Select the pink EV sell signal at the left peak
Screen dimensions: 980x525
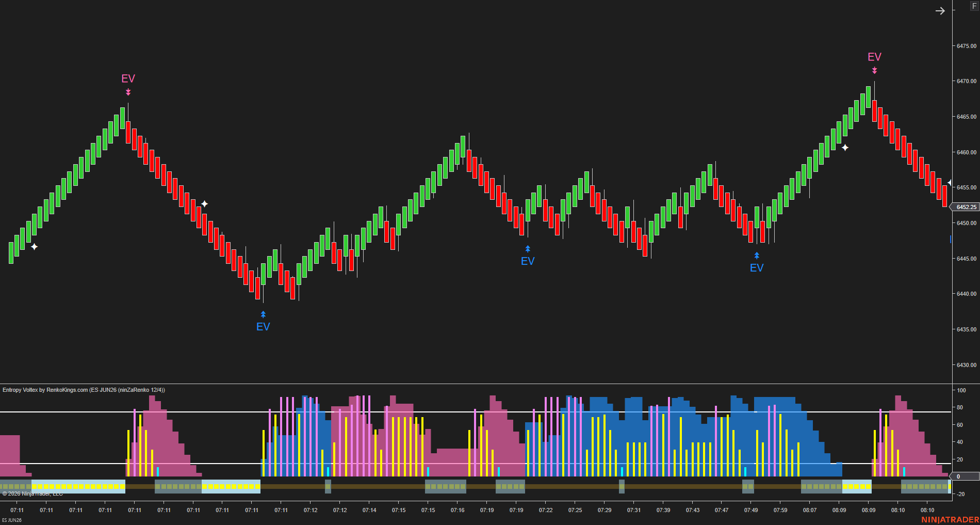(x=128, y=79)
